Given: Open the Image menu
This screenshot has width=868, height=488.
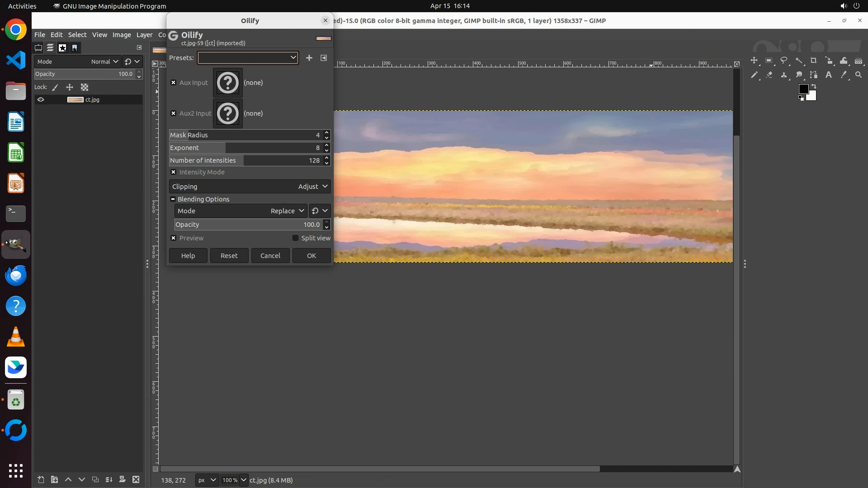Looking at the screenshot, I should pyautogui.click(x=121, y=35).
